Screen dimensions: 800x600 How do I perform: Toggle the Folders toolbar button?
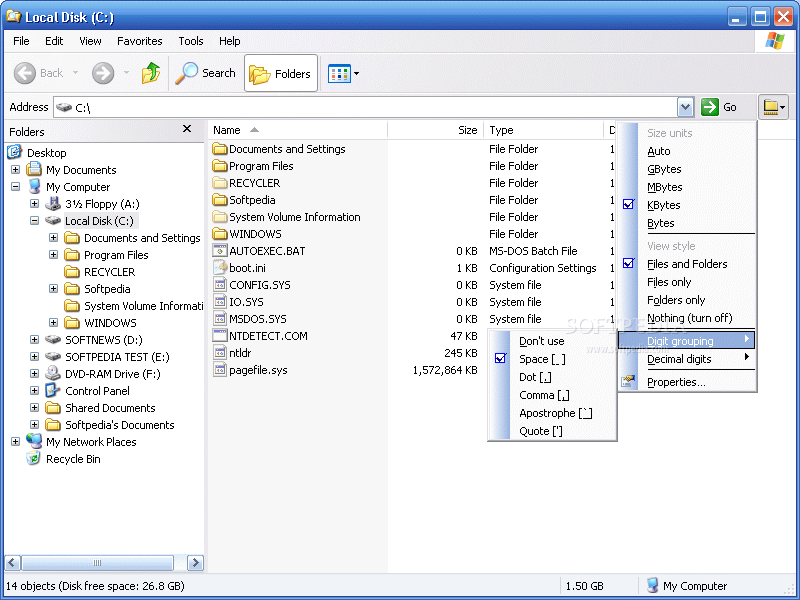coord(281,73)
